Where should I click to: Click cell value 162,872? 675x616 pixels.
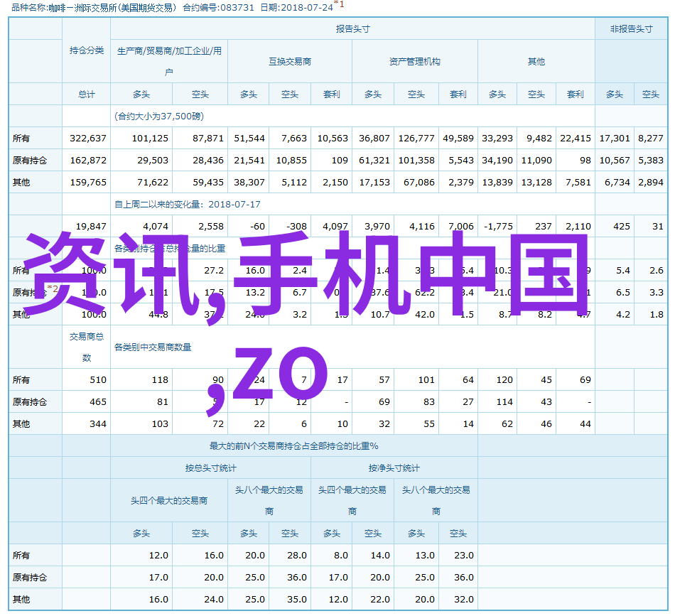click(x=88, y=160)
